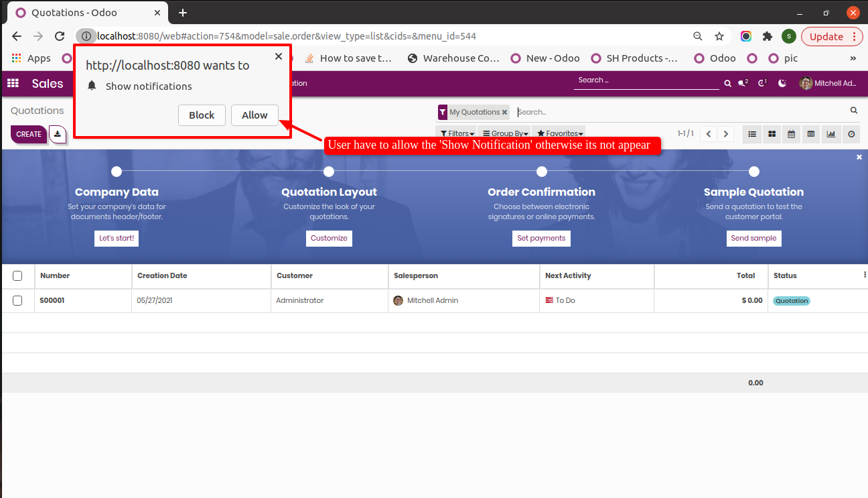Open Chrome profile avatar S

click(789, 36)
